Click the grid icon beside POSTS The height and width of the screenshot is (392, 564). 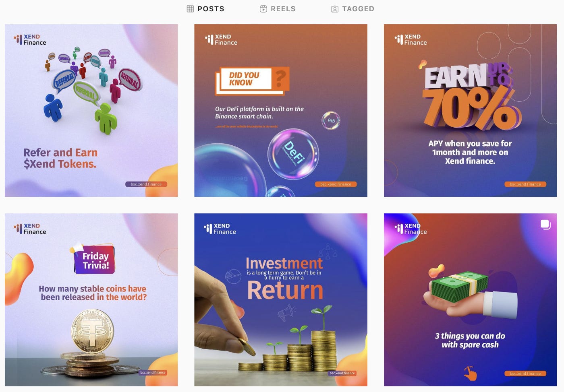pos(190,9)
